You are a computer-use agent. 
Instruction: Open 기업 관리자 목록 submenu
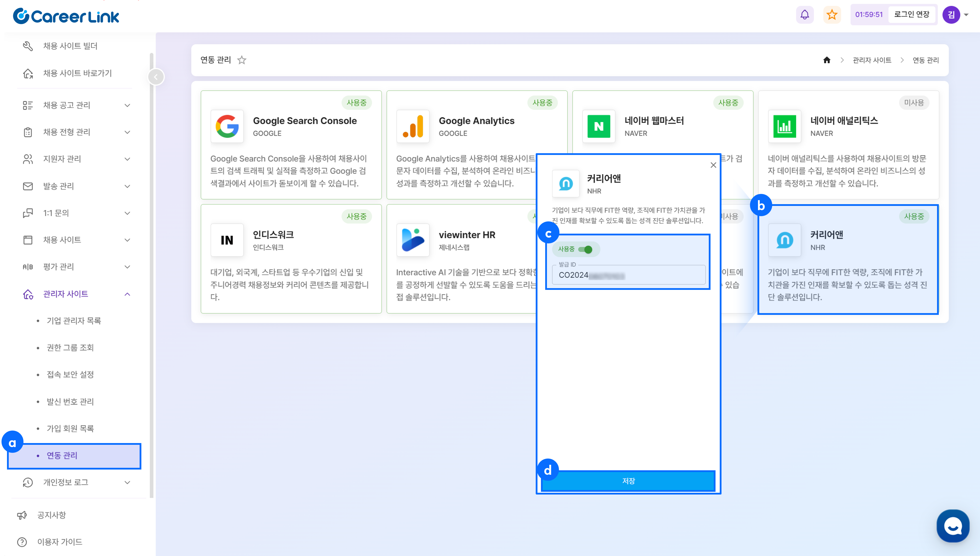74,321
